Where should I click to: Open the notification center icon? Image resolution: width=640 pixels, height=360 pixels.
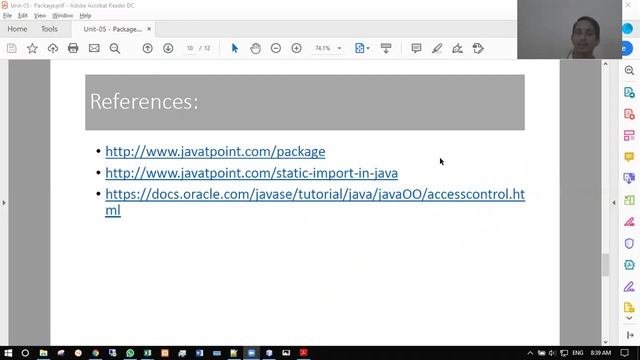tap(624, 353)
